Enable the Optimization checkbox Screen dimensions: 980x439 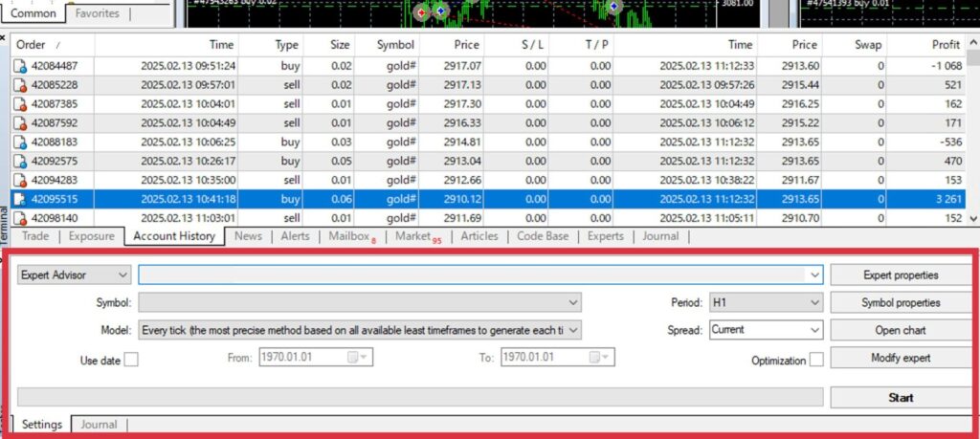click(x=816, y=361)
